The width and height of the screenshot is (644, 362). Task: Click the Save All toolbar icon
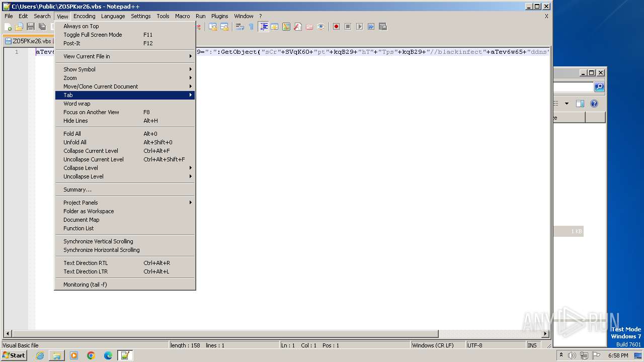pyautogui.click(x=42, y=27)
